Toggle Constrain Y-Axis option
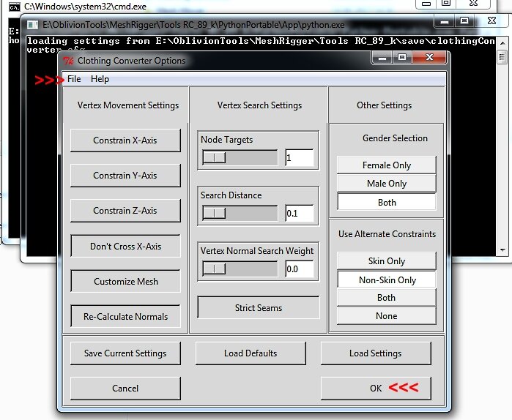This screenshot has width=512, height=420. [125, 176]
